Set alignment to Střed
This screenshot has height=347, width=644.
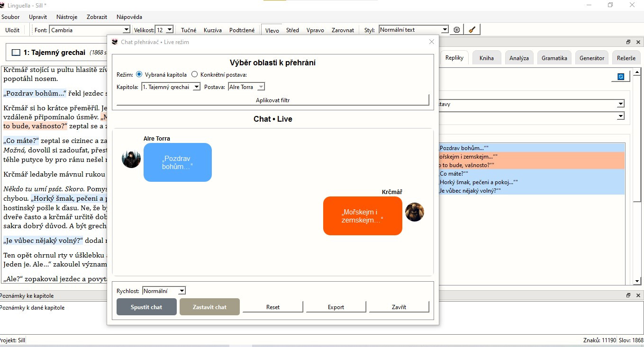point(292,30)
